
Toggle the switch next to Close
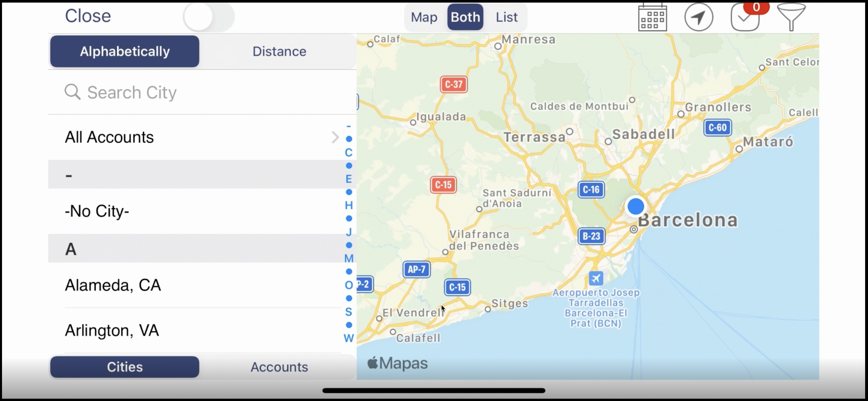[x=208, y=17]
